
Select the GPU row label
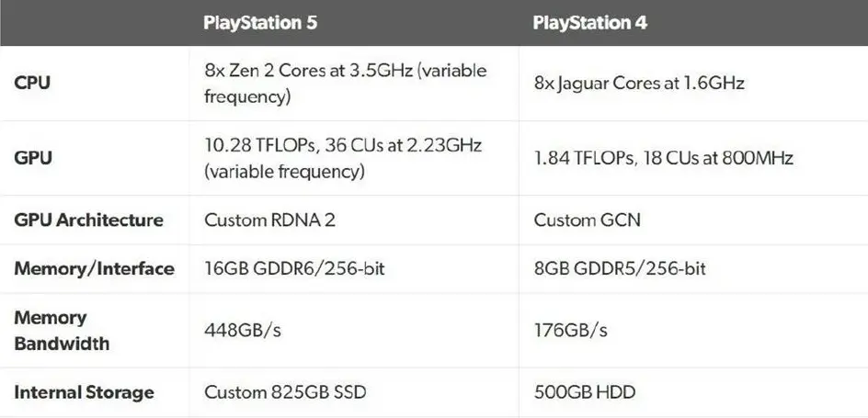pos(33,158)
